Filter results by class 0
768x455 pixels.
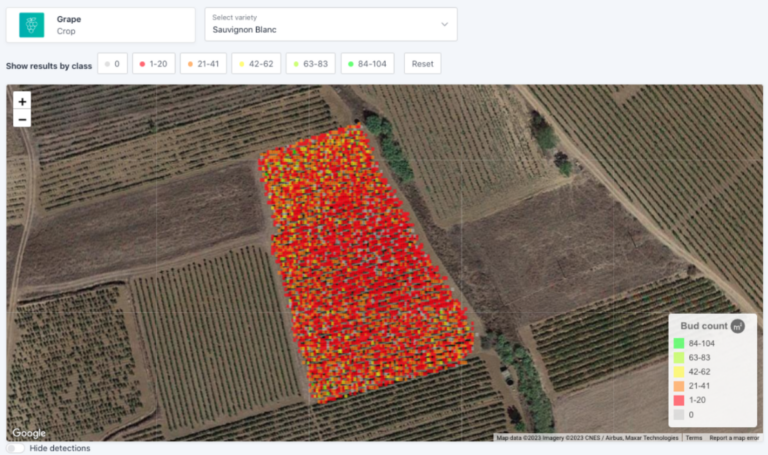coord(111,64)
